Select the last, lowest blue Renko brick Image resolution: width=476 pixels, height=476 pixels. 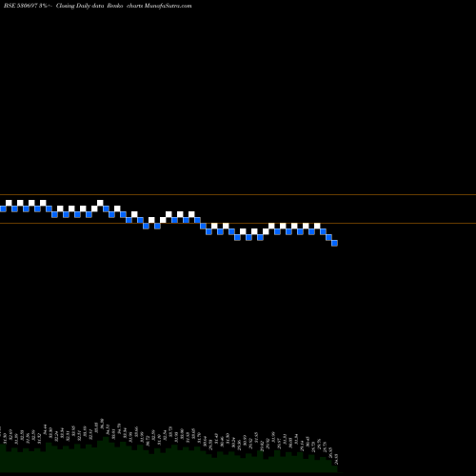(334, 243)
